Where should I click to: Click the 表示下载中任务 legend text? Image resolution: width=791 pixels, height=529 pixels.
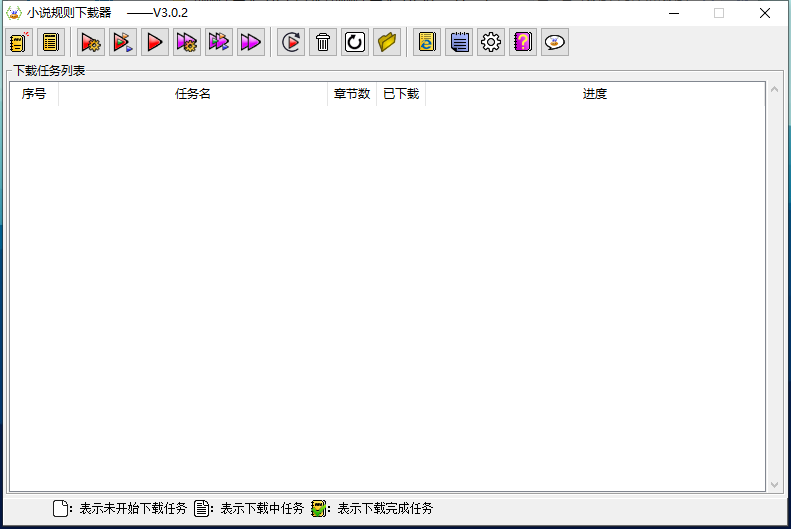tap(262, 508)
